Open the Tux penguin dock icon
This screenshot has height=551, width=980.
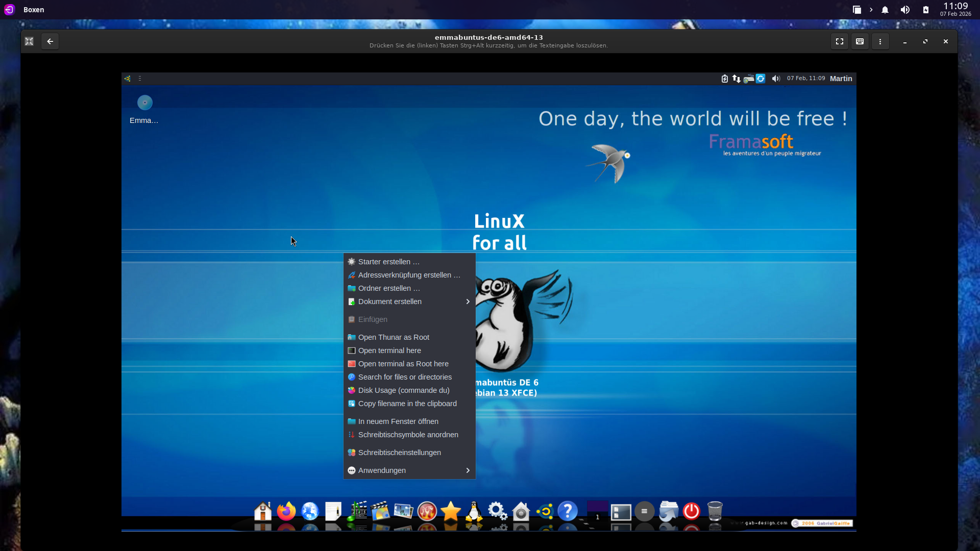(474, 511)
